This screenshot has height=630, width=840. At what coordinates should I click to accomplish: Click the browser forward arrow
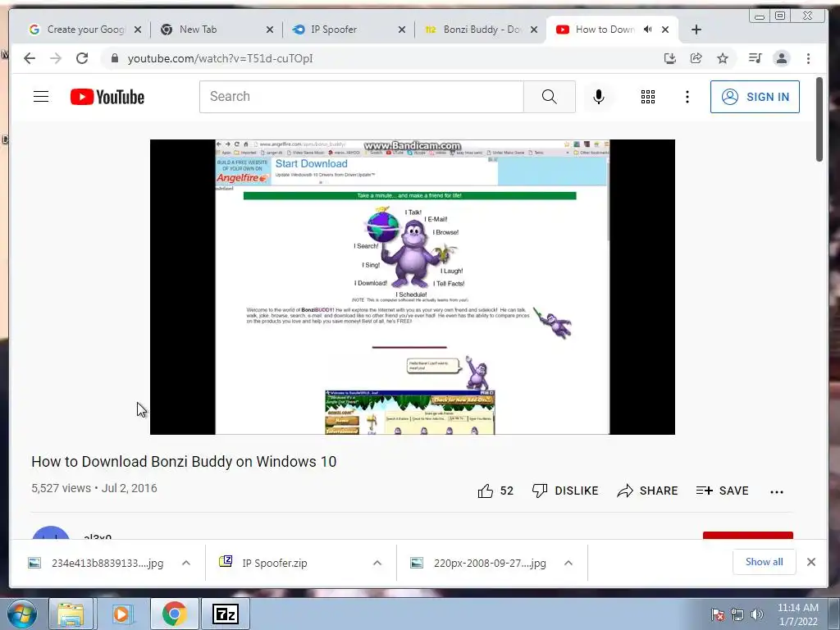click(x=56, y=58)
